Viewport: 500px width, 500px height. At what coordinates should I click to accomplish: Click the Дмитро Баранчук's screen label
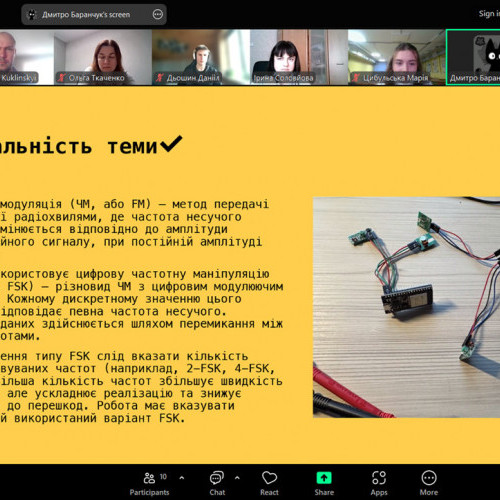pyautogui.click(x=86, y=15)
